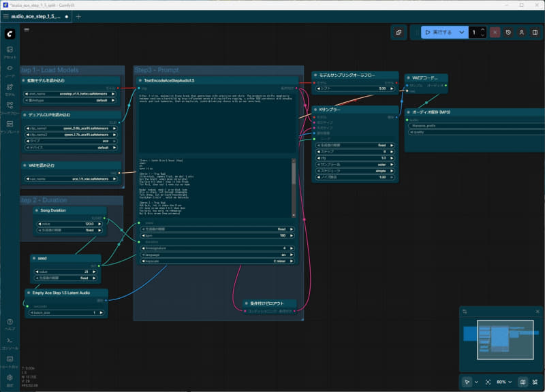Open scheduler dropdown showing simple
Screen dimensions: 545x392
point(355,171)
